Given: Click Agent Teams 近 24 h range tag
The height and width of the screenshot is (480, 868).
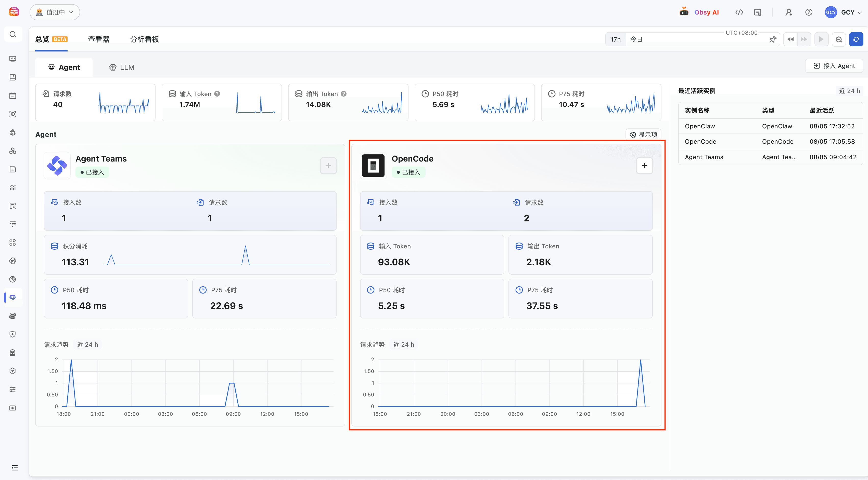Looking at the screenshot, I should (x=87, y=344).
